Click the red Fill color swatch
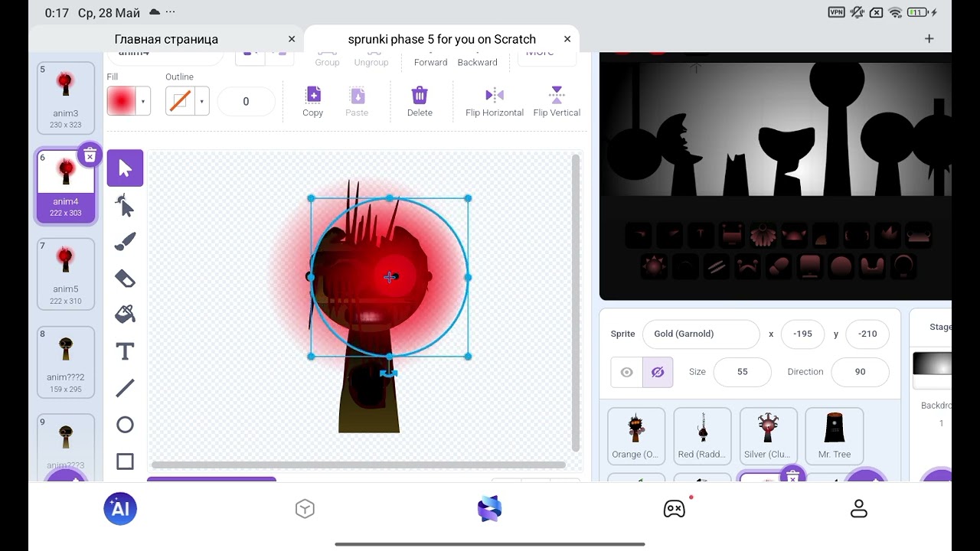Image resolution: width=980 pixels, height=551 pixels. 122,101
